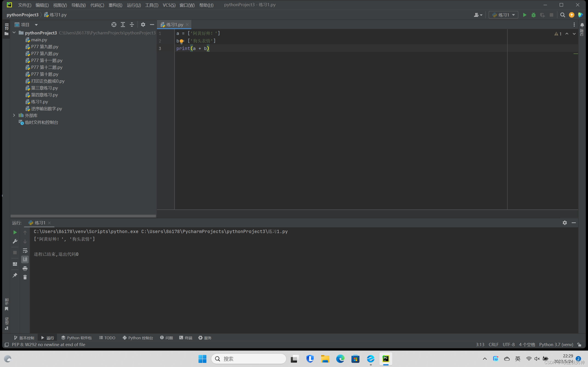Run the script using the toolbar play button

(525, 15)
